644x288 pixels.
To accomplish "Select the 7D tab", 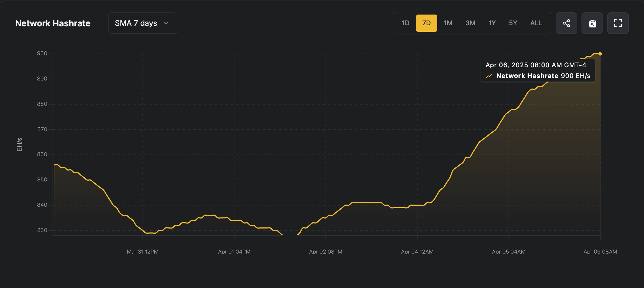I will pos(427,23).
